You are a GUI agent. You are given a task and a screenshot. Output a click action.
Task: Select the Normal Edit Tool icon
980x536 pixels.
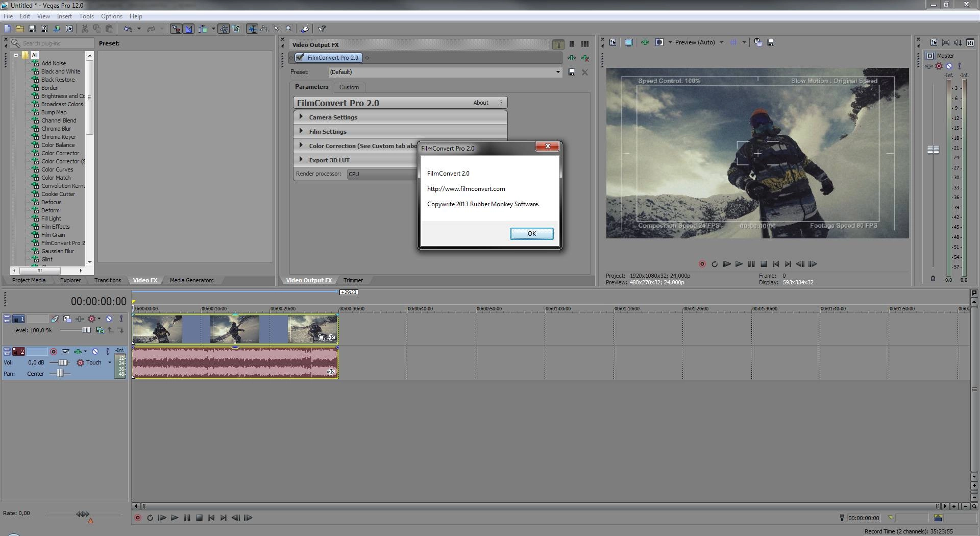(x=252, y=29)
